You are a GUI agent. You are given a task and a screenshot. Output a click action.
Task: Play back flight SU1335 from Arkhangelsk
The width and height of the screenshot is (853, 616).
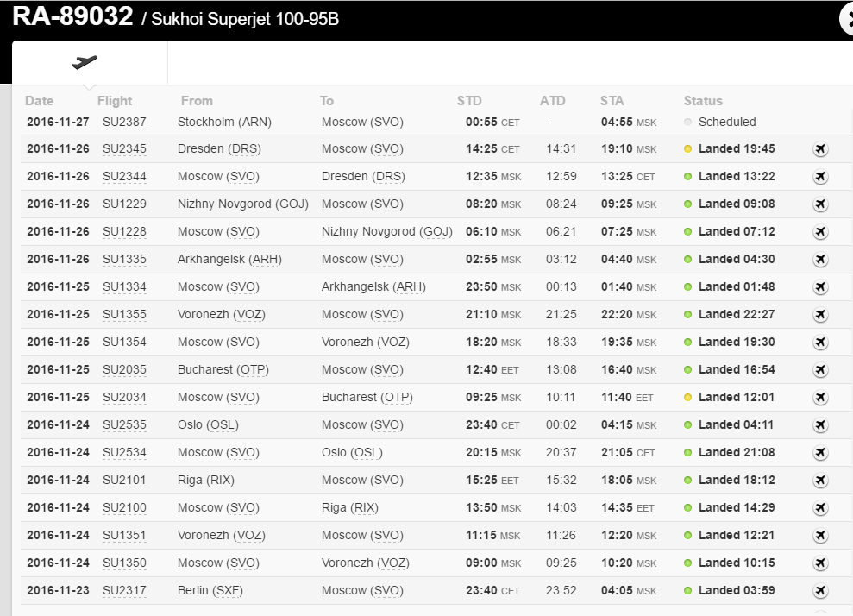pyautogui.click(x=820, y=259)
